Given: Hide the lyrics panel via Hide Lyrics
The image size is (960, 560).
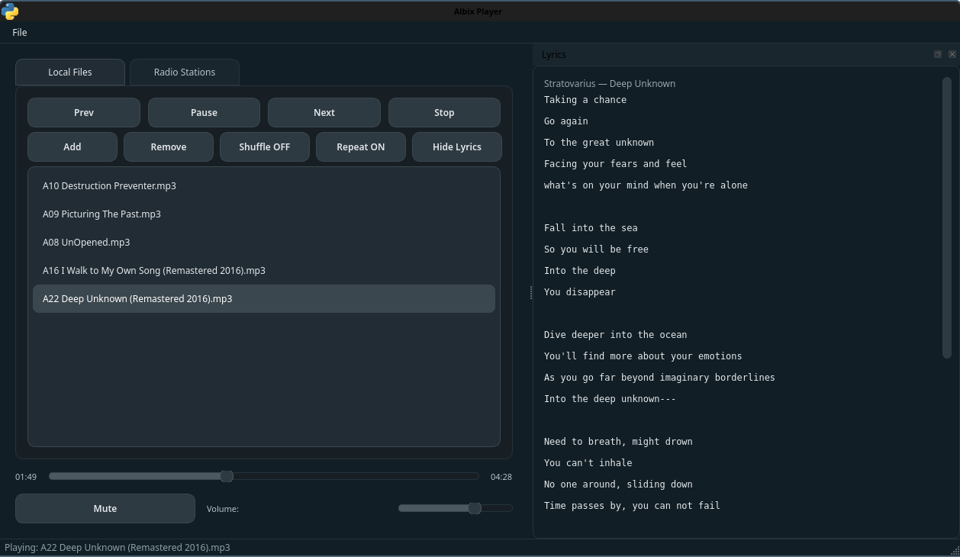Looking at the screenshot, I should 456,146.
